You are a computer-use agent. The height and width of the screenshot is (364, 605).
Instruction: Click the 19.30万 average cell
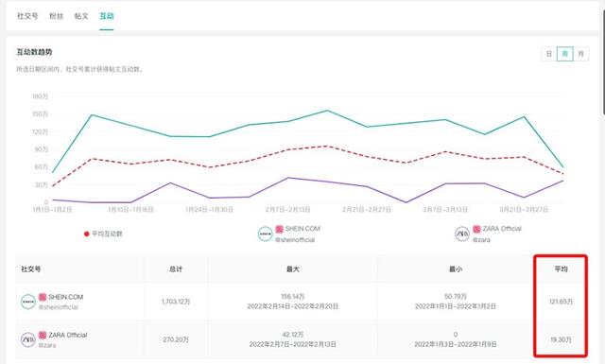[x=561, y=339]
